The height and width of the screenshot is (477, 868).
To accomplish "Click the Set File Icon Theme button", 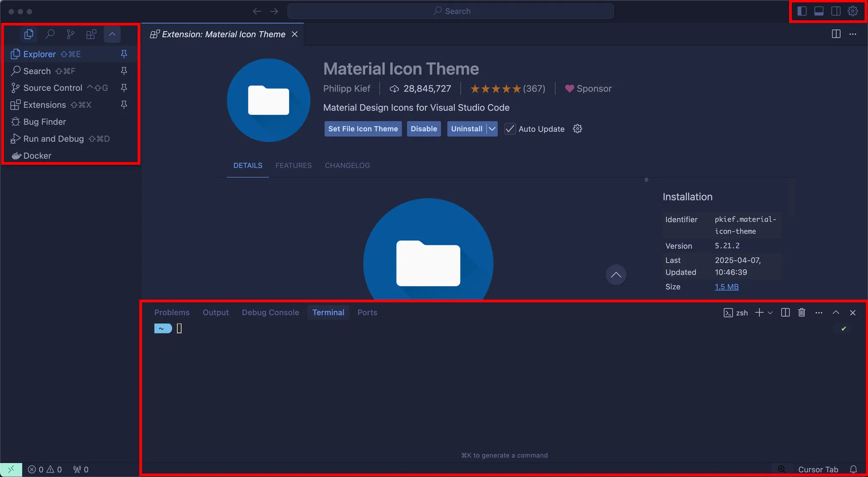I will click(x=363, y=129).
